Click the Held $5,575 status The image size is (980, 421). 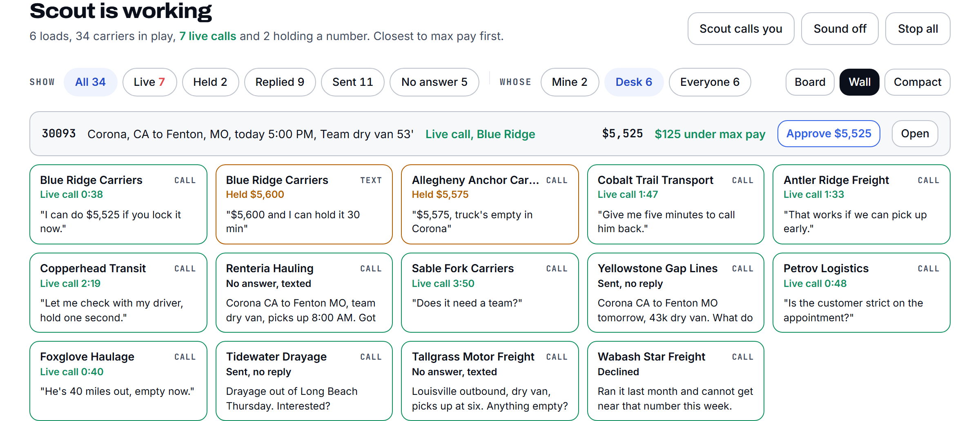pos(440,195)
